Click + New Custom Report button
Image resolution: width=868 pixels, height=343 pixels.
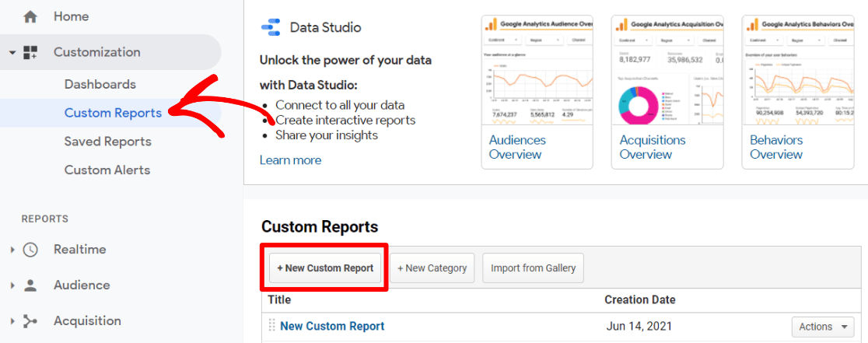point(325,268)
